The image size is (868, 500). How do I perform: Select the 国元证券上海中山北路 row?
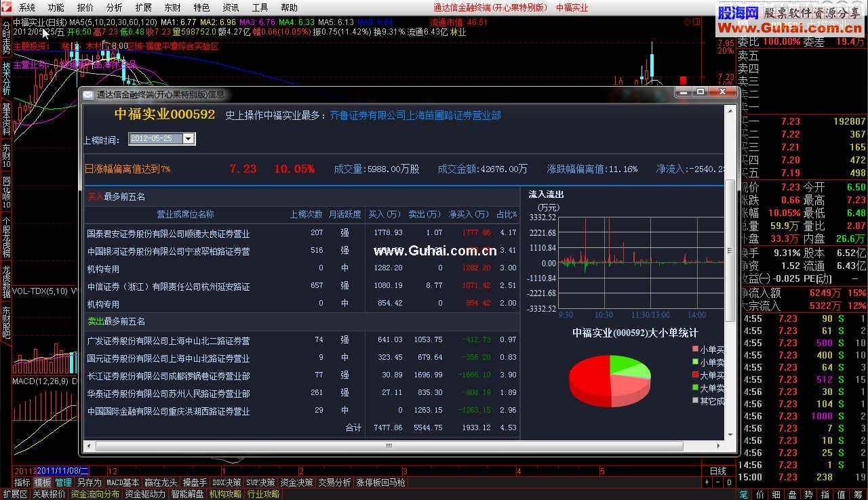pyautogui.click(x=302, y=358)
